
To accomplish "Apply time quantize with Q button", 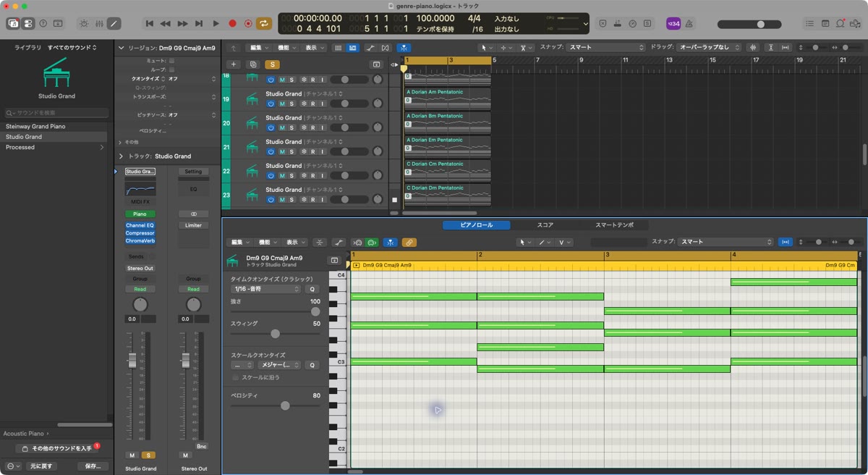I will coord(312,289).
